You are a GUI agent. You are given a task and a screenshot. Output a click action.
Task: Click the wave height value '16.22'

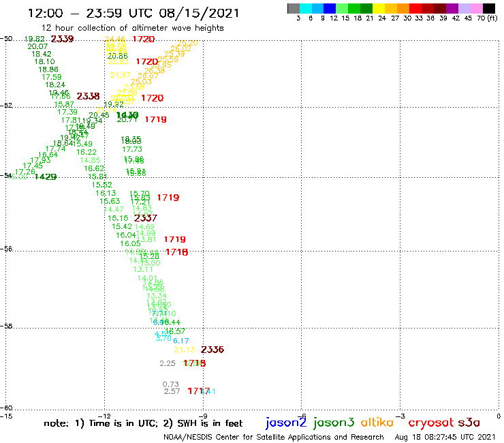click(x=86, y=152)
